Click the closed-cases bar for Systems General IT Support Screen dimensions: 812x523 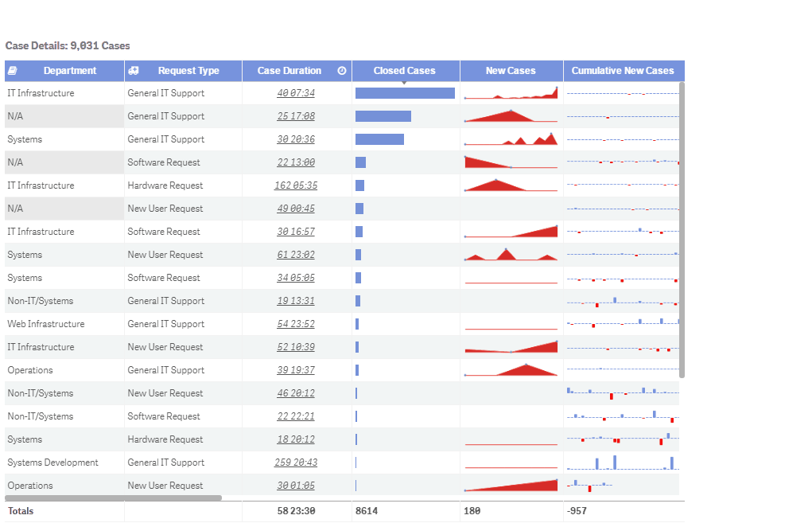(379, 139)
